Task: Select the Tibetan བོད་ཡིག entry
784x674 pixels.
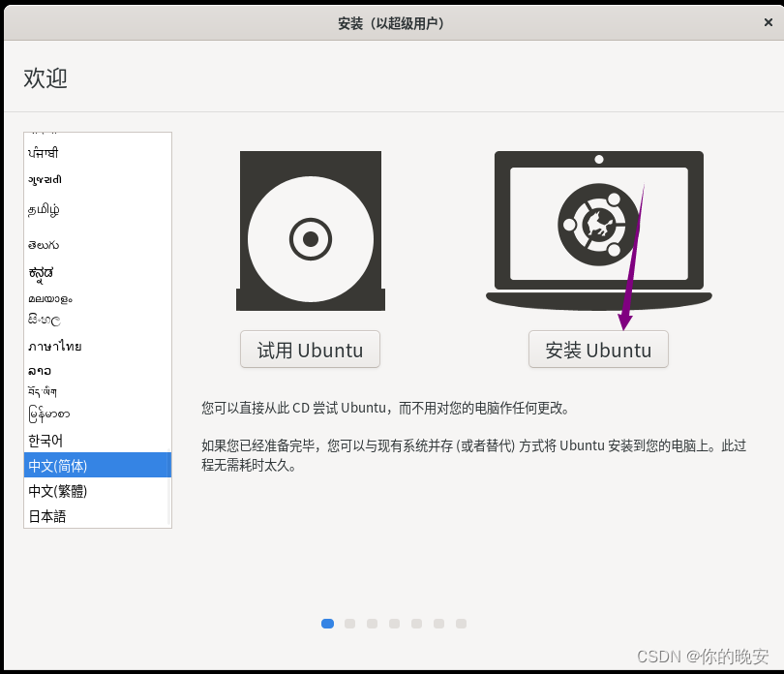Action: pyautogui.click(x=98, y=391)
